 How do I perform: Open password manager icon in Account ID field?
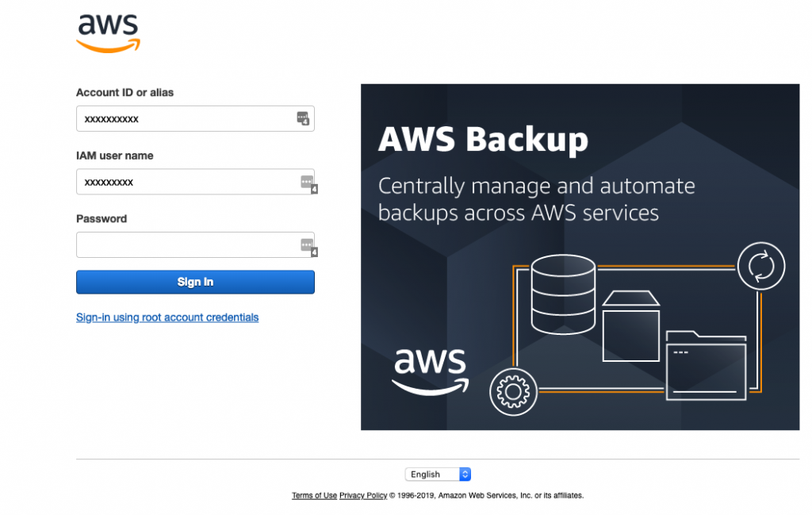point(303,118)
